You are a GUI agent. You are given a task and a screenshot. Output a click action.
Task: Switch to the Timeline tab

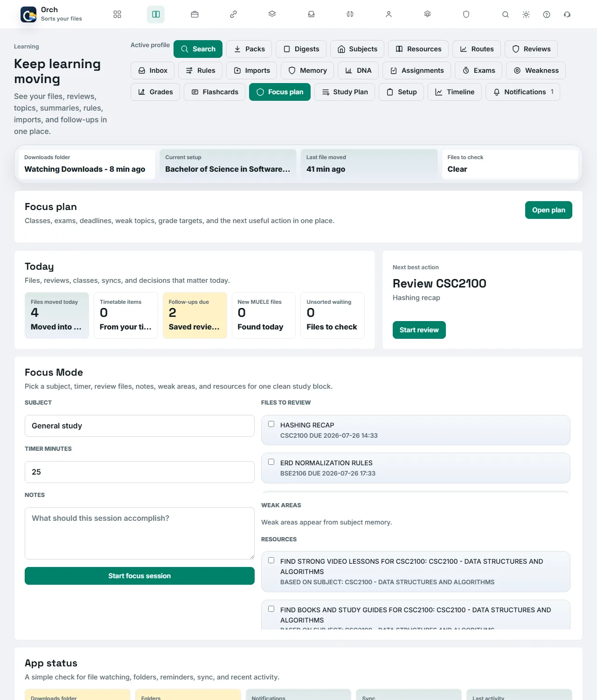[454, 92]
